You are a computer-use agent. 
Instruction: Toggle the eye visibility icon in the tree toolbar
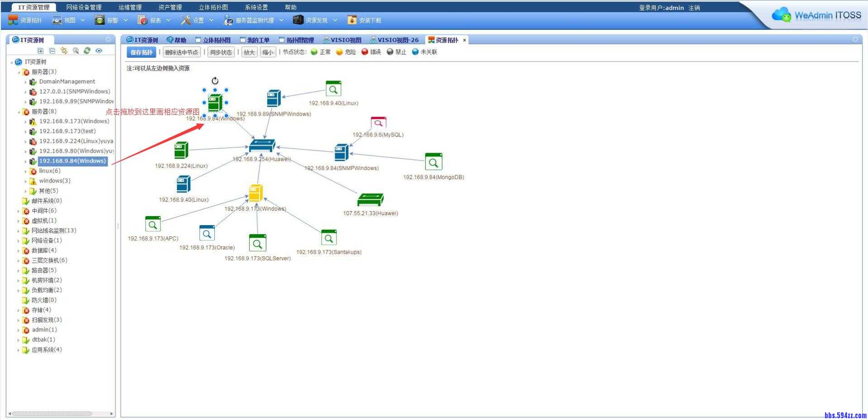tap(99, 51)
